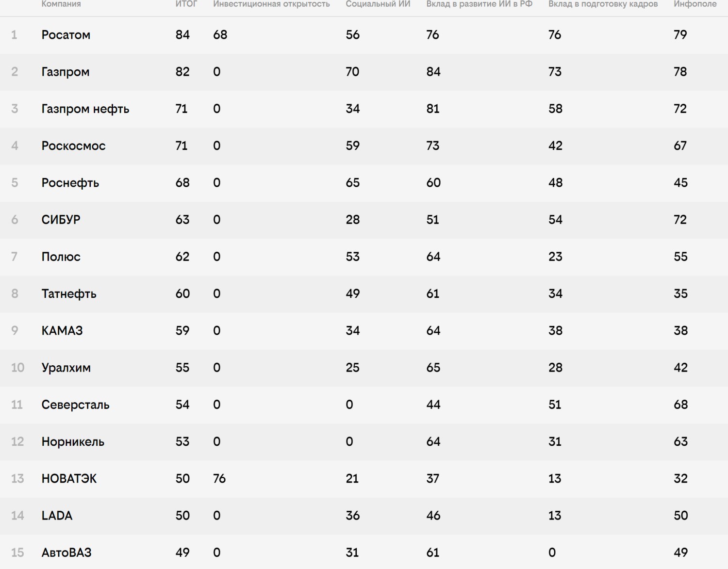The height and width of the screenshot is (569, 728).
Task: Sort by Инвестиционная открытость header
Action: click(271, 4)
